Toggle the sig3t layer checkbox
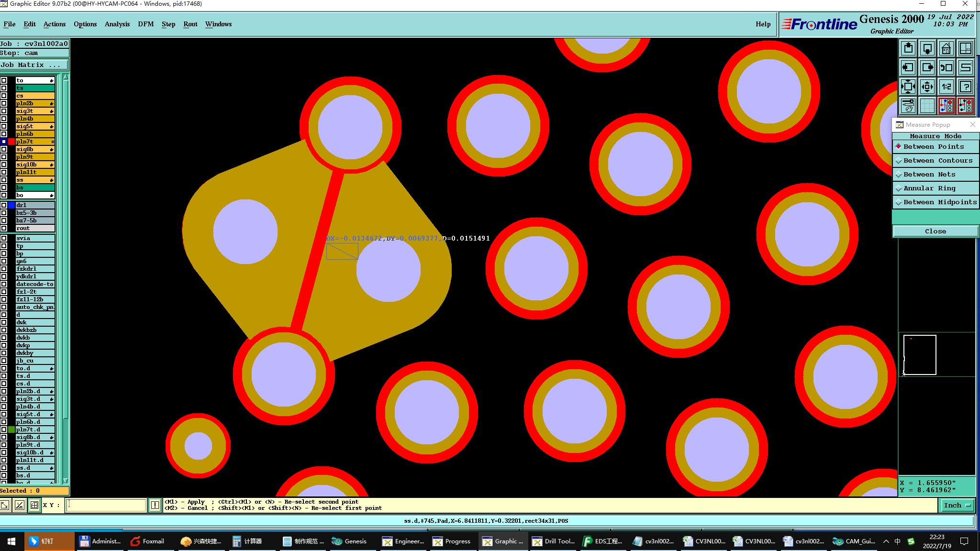 (4, 111)
